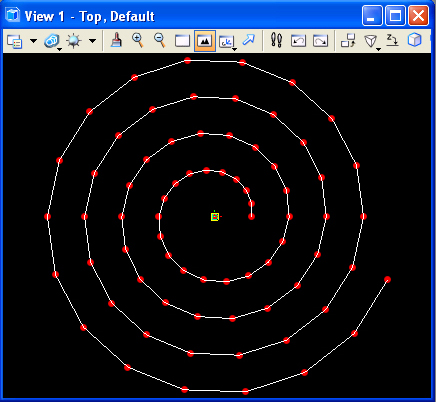The image size is (436, 402).
Task: Toggle the highlighted Fit View tool
Action: coord(205,41)
